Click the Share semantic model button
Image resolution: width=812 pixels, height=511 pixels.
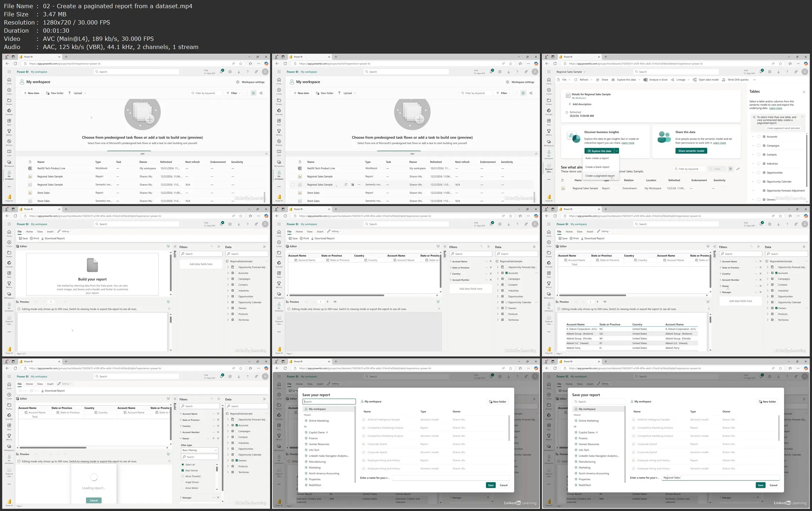(691, 151)
